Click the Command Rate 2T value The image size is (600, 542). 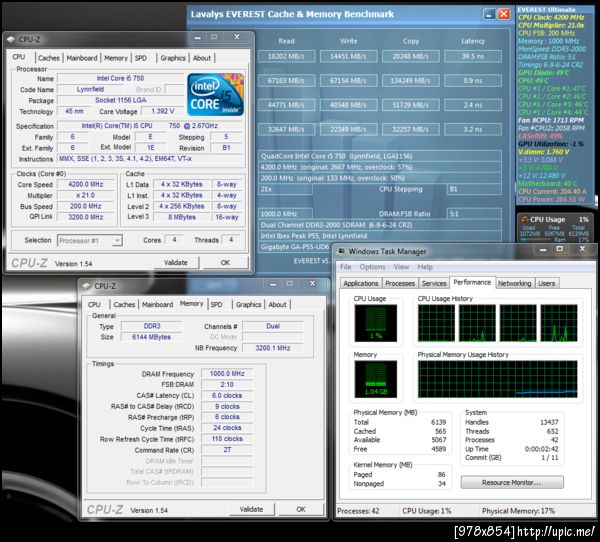tap(227, 450)
